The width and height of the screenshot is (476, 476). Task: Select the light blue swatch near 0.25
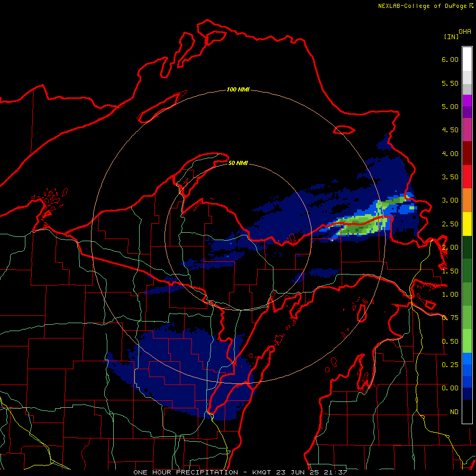(467, 359)
